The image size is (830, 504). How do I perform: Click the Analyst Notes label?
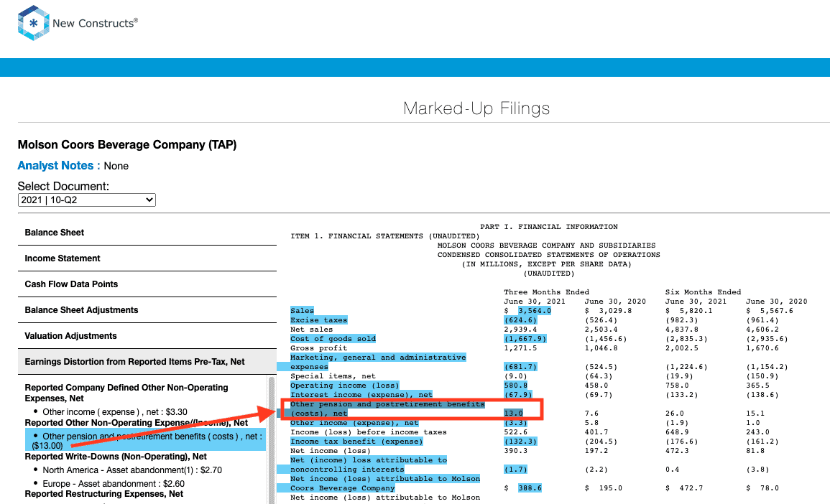coord(59,166)
